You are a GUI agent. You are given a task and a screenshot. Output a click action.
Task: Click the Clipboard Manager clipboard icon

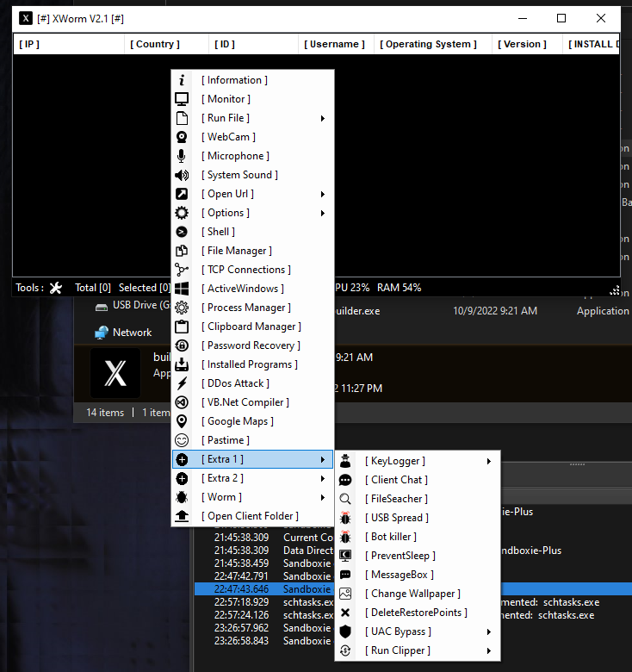182,327
